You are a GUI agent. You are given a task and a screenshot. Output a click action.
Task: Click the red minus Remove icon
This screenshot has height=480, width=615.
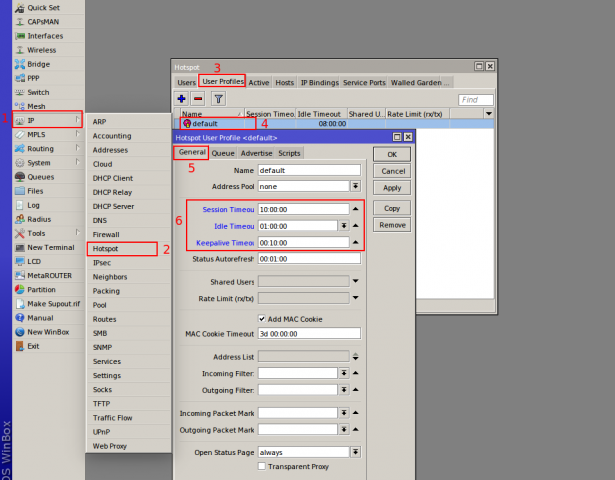198,99
